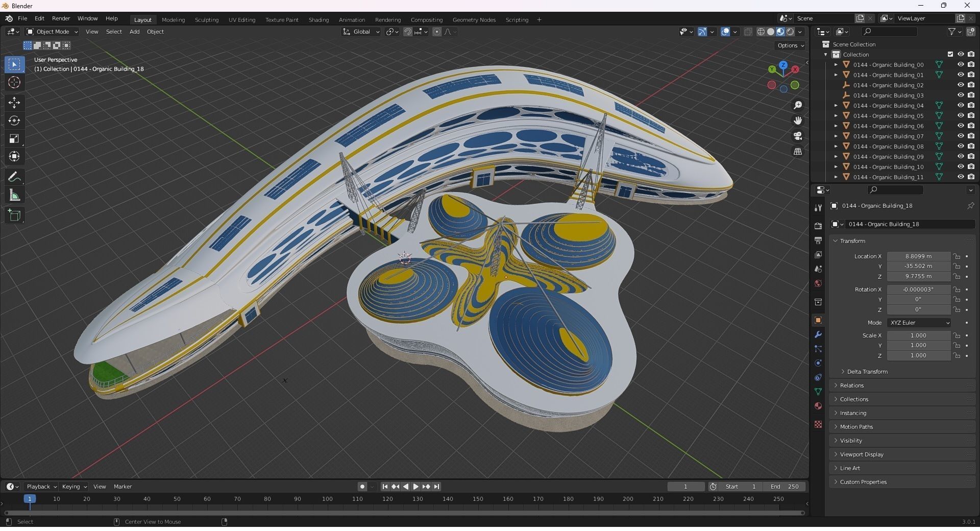
Task: Select the Move tool
Action: pos(14,103)
